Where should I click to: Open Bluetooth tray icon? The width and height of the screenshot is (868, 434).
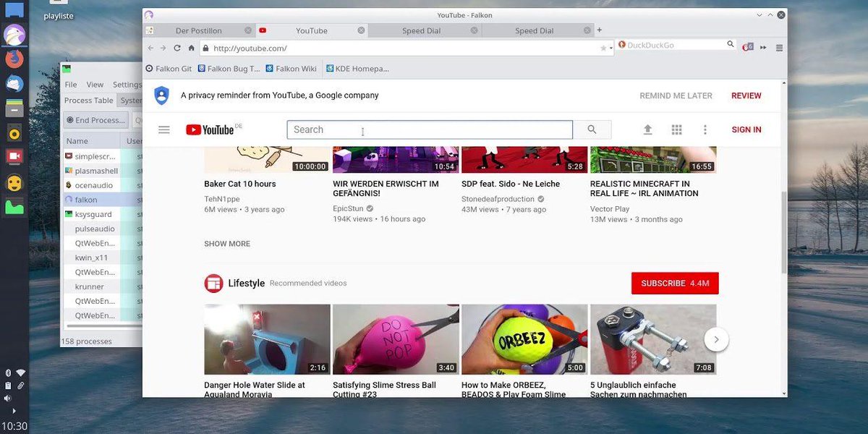pyautogui.click(x=9, y=373)
